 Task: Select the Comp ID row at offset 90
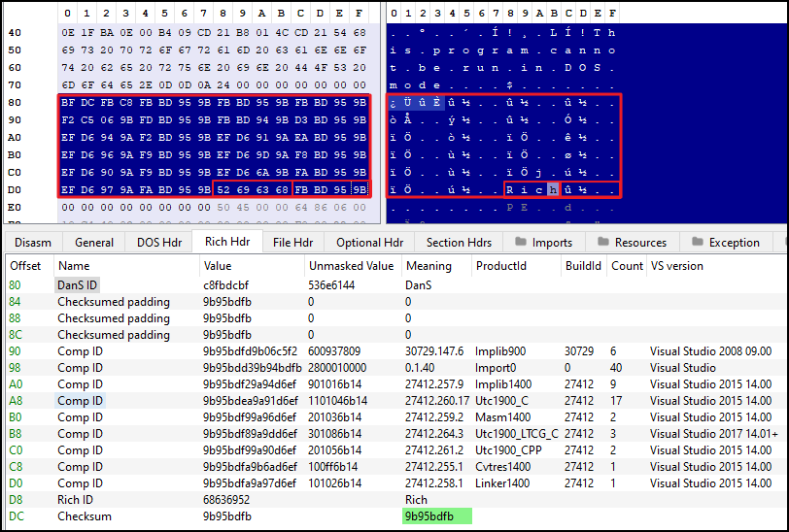coord(78,351)
